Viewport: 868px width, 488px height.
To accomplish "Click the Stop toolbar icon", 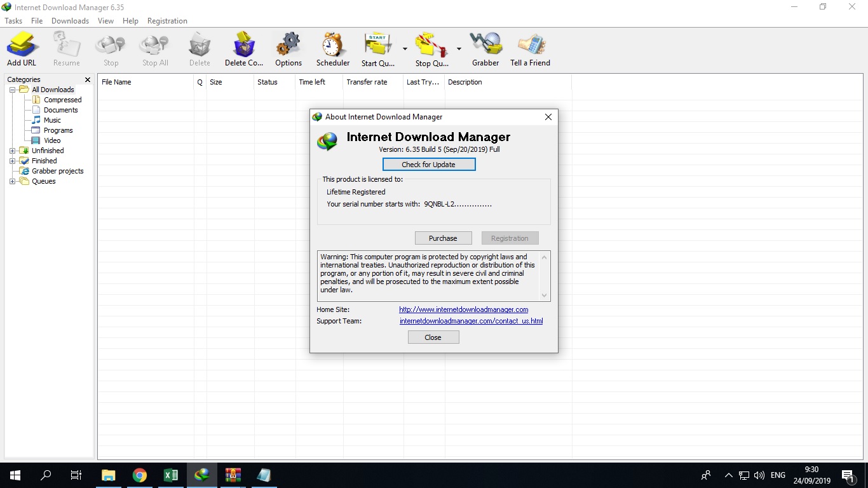I will point(111,50).
